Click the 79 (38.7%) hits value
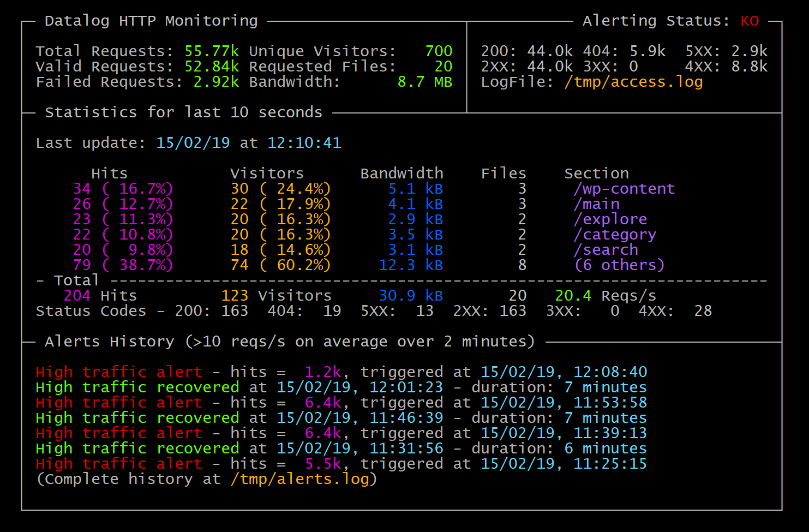This screenshot has height=532, width=809. click(x=123, y=265)
